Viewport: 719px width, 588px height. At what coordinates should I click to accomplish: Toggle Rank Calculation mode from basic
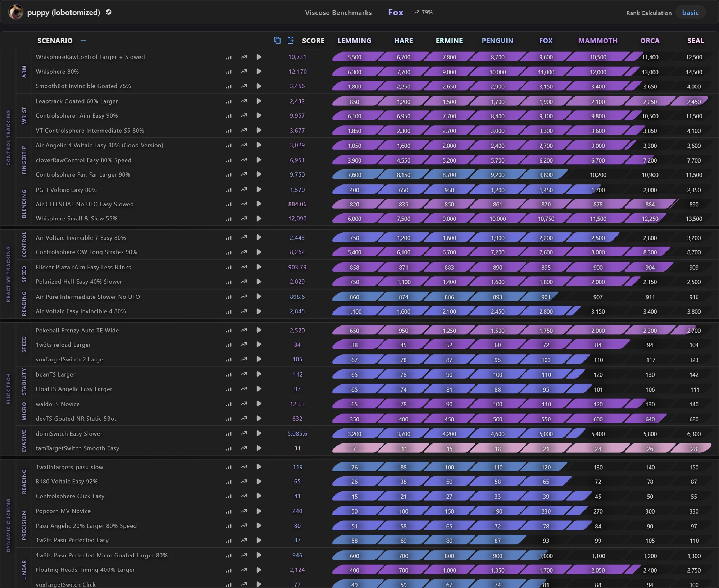click(690, 13)
